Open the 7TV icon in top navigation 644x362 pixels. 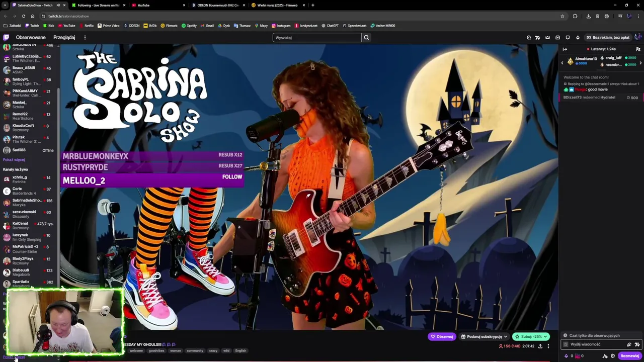[x=537, y=37]
